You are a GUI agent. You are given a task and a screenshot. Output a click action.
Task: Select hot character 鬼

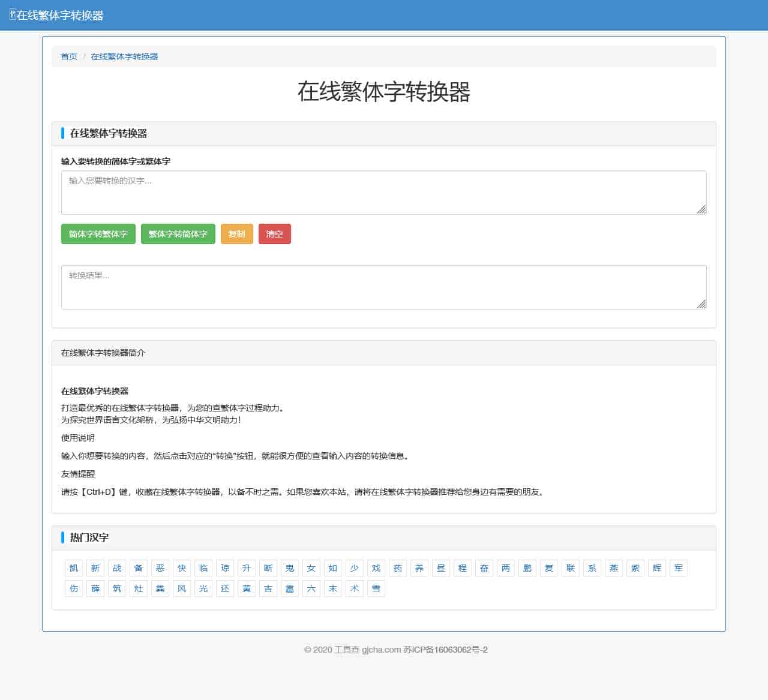click(290, 567)
